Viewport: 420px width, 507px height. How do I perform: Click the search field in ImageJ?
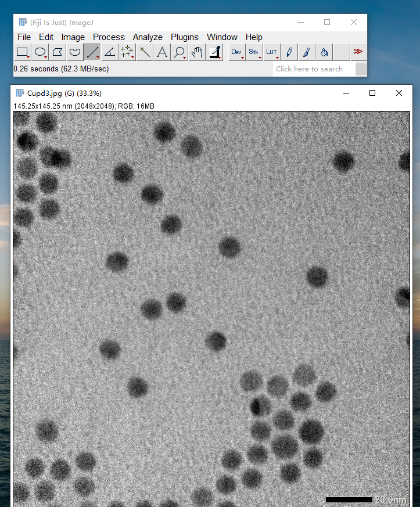(314, 69)
